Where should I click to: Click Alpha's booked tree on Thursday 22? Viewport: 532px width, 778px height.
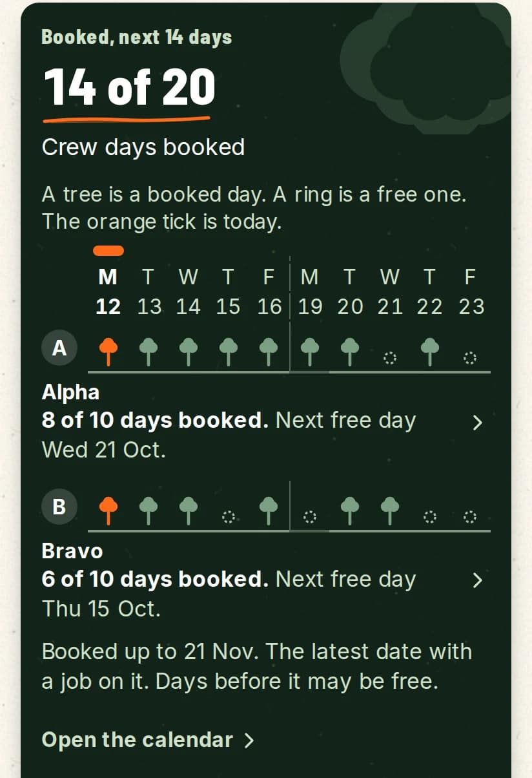pyautogui.click(x=430, y=352)
